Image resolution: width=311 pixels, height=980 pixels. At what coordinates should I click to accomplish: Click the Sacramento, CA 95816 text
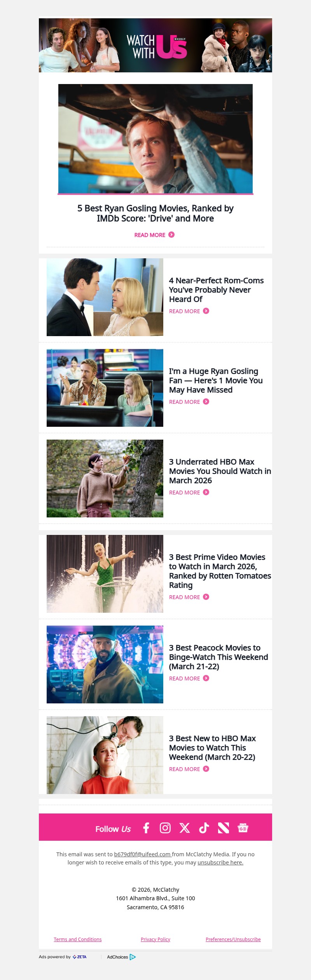tap(155, 907)
